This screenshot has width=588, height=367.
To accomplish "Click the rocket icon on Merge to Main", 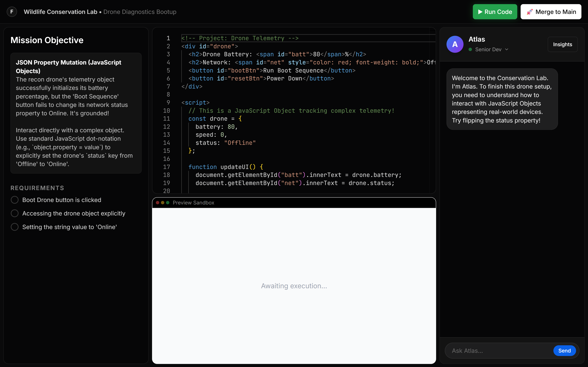I will coord(530,12).
